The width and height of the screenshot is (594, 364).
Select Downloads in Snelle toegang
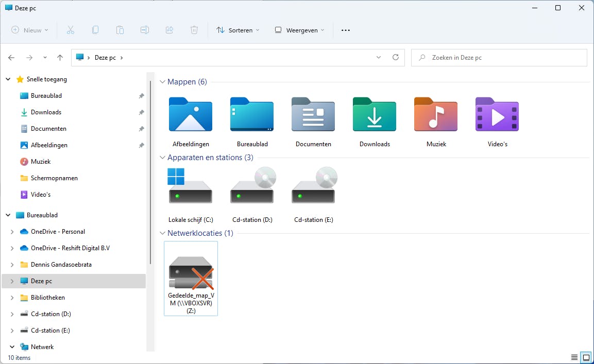46,112
